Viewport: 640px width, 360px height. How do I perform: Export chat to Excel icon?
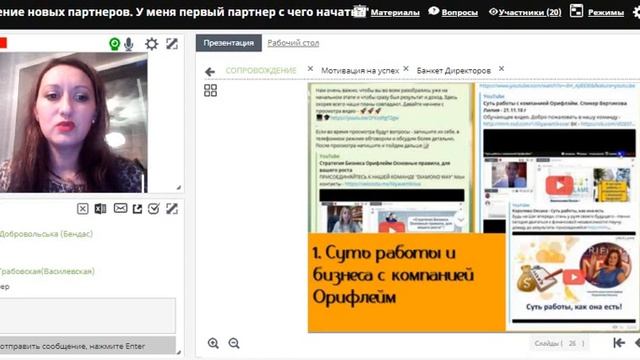click(x=100, y=209)
